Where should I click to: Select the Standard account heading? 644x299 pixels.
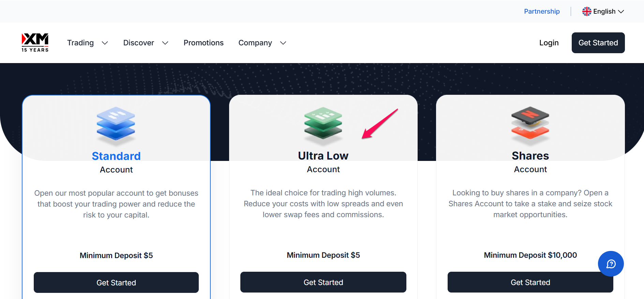click(116, 156)
